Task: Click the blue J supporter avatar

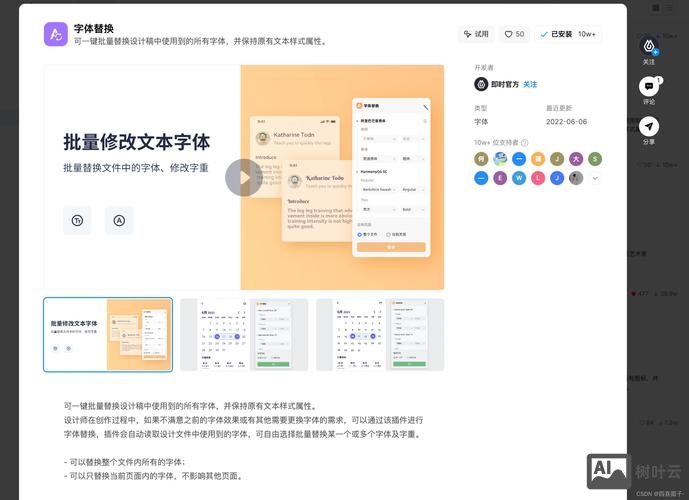Action: tap(557, 178)
